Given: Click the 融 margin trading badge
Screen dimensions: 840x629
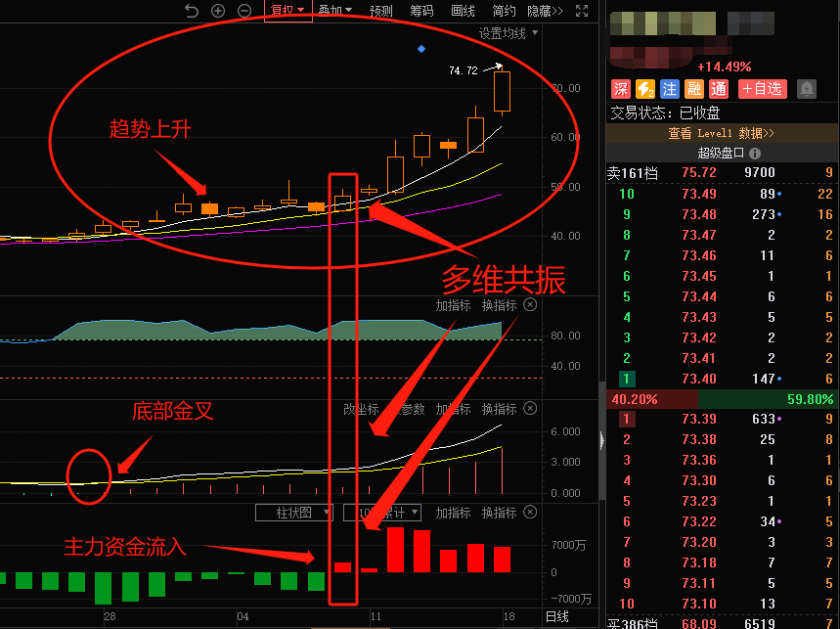Looking at the screenshot, I should coord(693,88).
